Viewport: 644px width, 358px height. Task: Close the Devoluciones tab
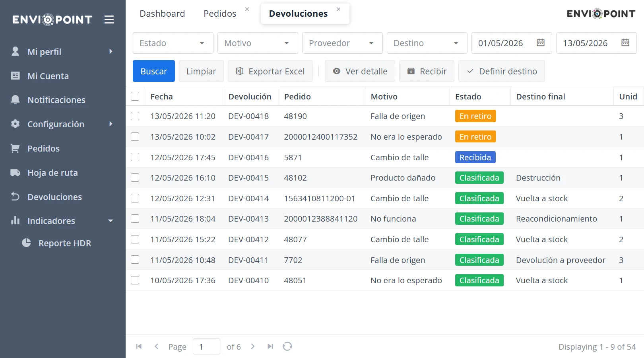click(339, 9)
